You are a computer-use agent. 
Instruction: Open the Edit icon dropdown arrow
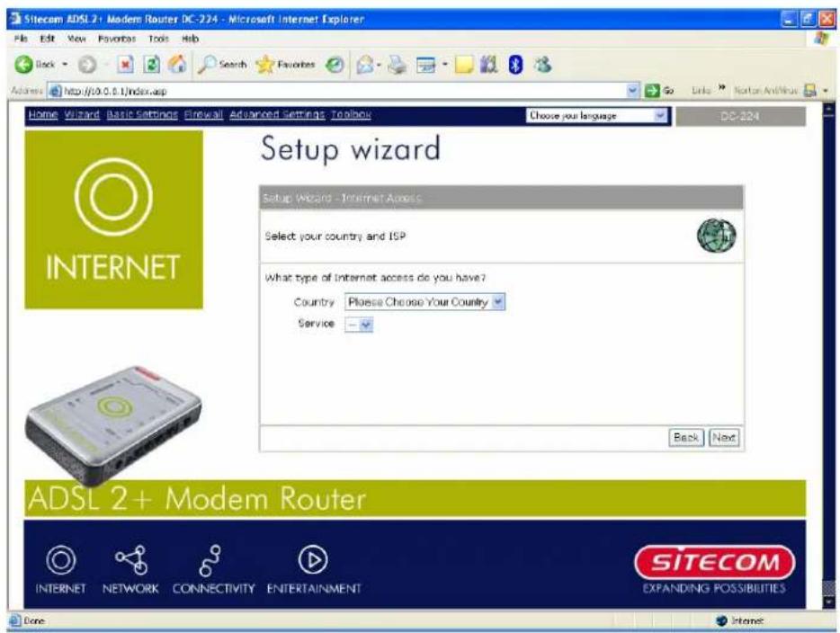point(444,65)
